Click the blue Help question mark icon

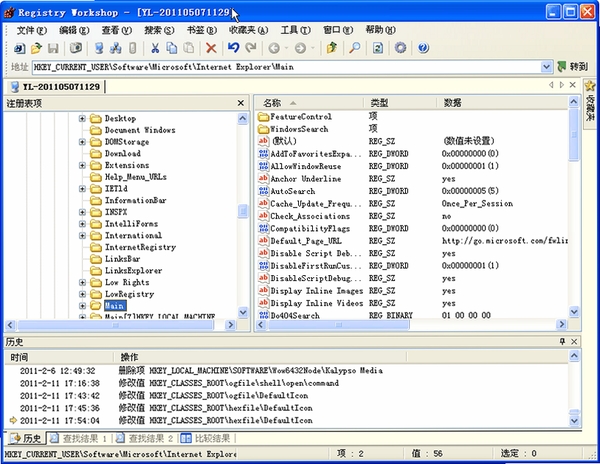point(423,48)
